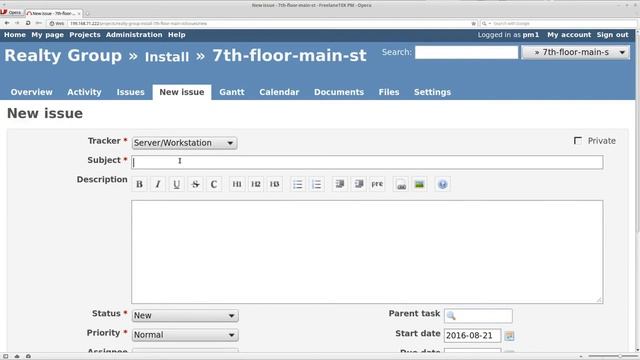Open the Calendar tab
Screen dimensions: 640x360
click(279, 92)
